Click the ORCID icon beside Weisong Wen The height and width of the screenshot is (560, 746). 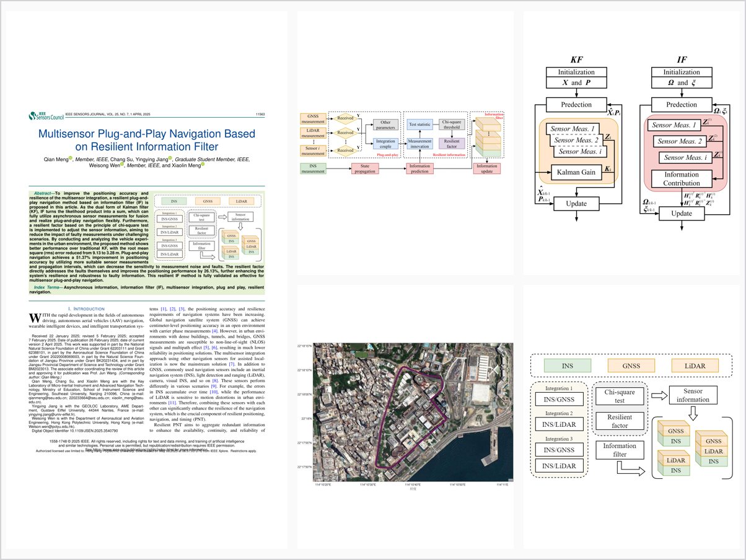[x=123, y=165]
